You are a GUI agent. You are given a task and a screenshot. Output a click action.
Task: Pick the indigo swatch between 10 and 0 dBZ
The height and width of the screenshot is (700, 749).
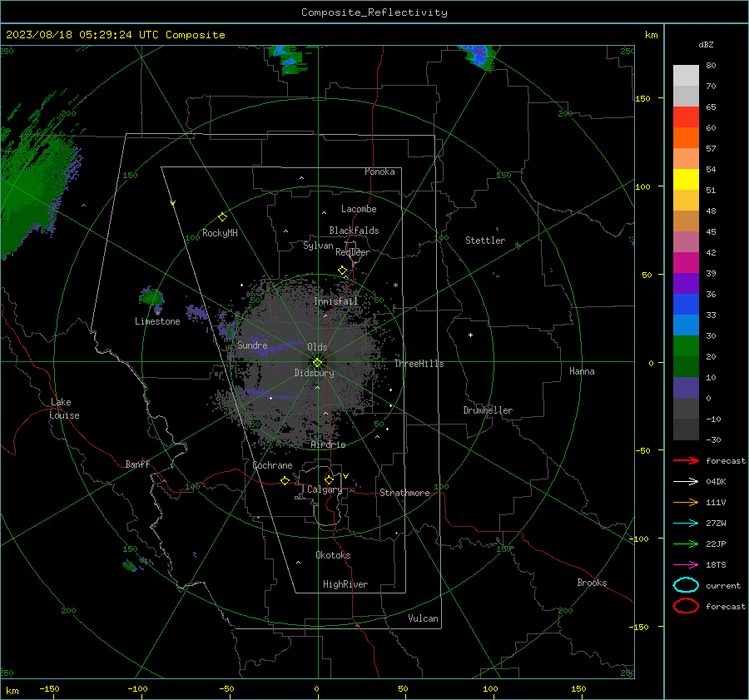coord(686,388)
